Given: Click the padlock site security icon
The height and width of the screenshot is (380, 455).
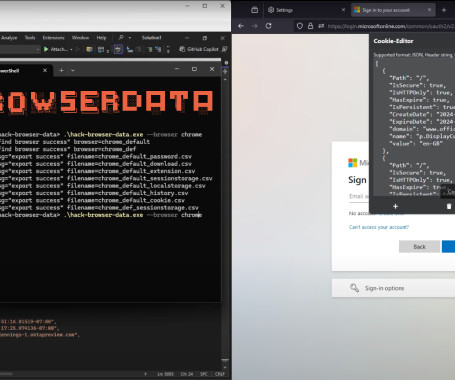Looking at the screenshot, I should coord(310,26).
